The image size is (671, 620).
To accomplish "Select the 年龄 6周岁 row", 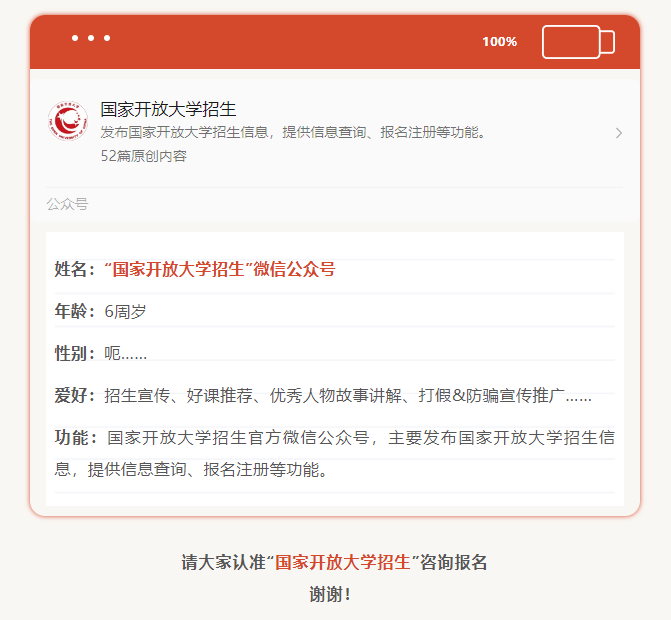I will (x=335, y=311).
